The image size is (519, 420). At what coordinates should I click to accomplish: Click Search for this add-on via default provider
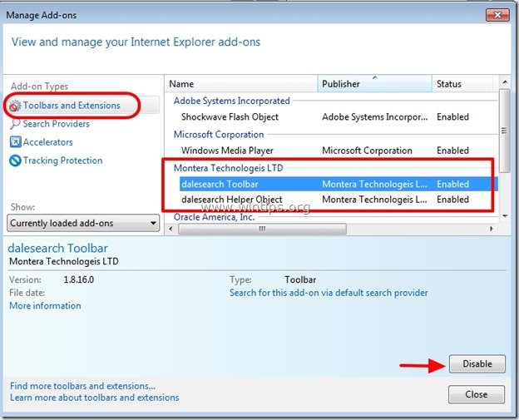329,293
